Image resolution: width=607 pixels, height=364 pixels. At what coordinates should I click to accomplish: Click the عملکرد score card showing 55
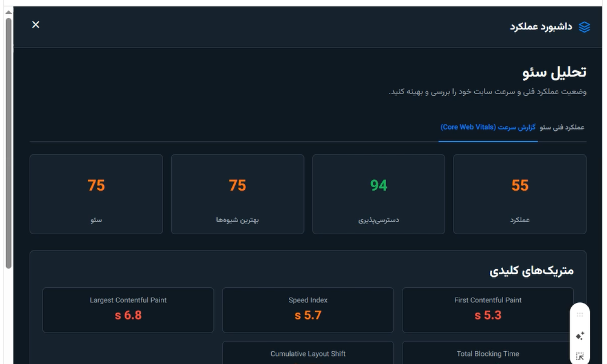[x=520, y=194]
